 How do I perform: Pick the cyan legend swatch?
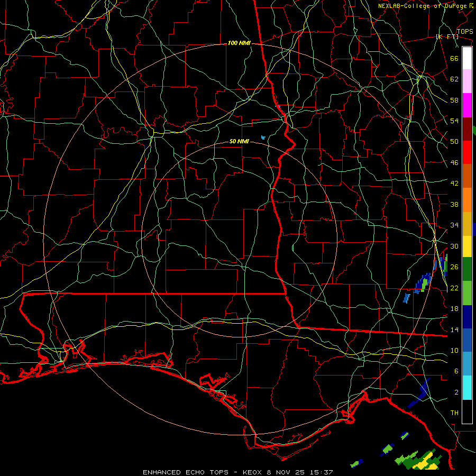point(467,388)
